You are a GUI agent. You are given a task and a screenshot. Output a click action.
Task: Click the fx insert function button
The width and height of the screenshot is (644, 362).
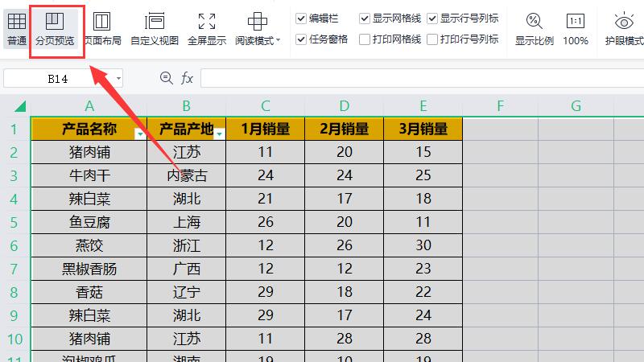pos(187,78)
